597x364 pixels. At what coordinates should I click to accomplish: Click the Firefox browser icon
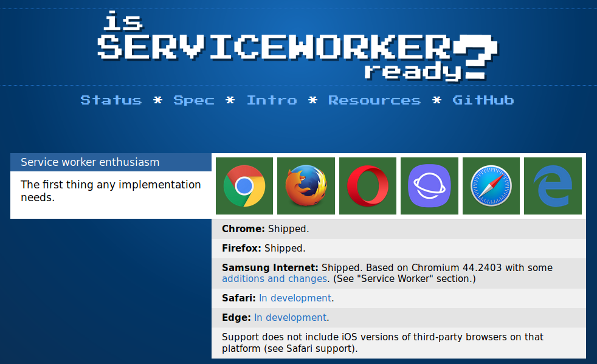pyautogui.click(x=306, y=186)
